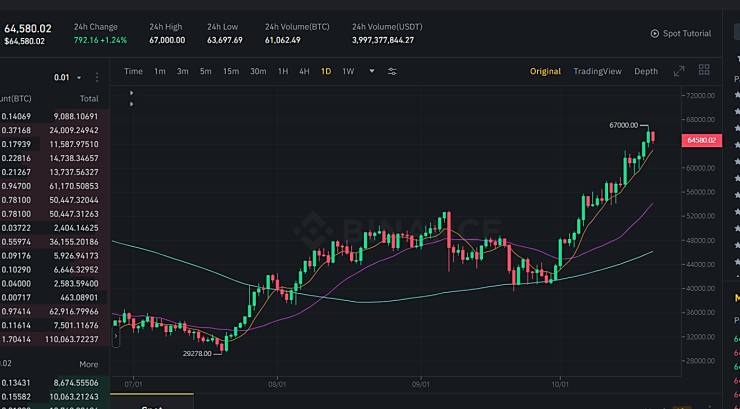Open the chart indicator settings icon

[392, 71]
